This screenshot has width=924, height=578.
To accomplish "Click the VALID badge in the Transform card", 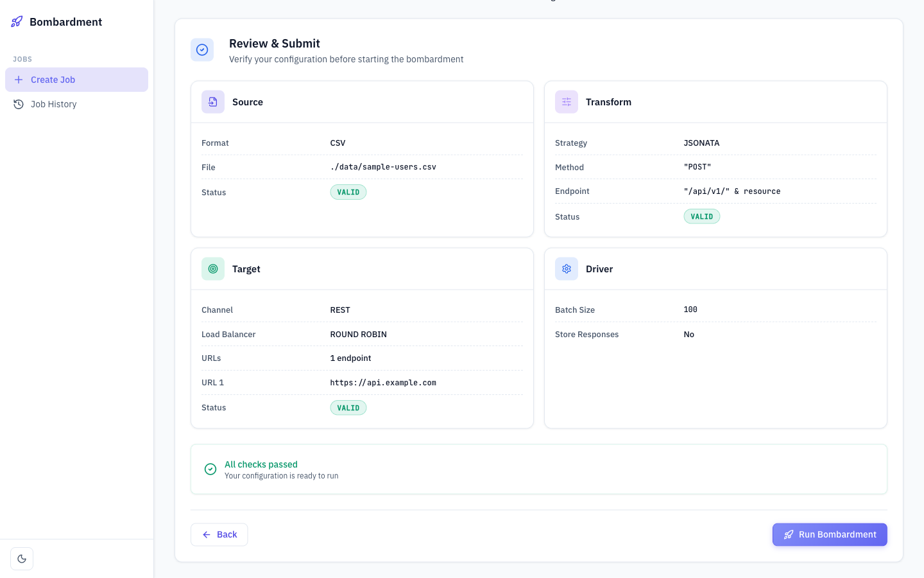I will 701,216.
